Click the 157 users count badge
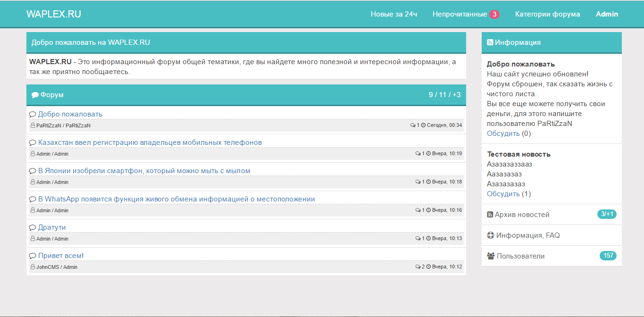The width and height of the screenshot is (644, 317). (x=608, y=256)
